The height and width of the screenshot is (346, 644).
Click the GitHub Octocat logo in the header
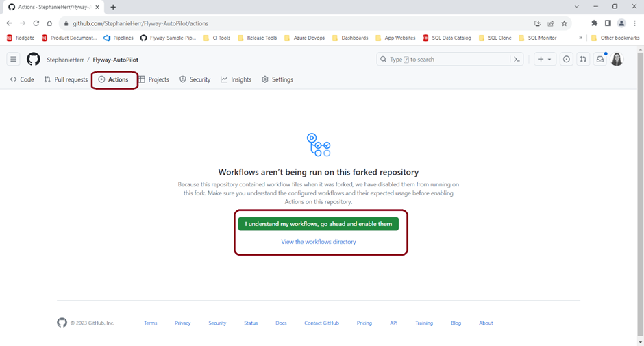(x=33, y=60)
